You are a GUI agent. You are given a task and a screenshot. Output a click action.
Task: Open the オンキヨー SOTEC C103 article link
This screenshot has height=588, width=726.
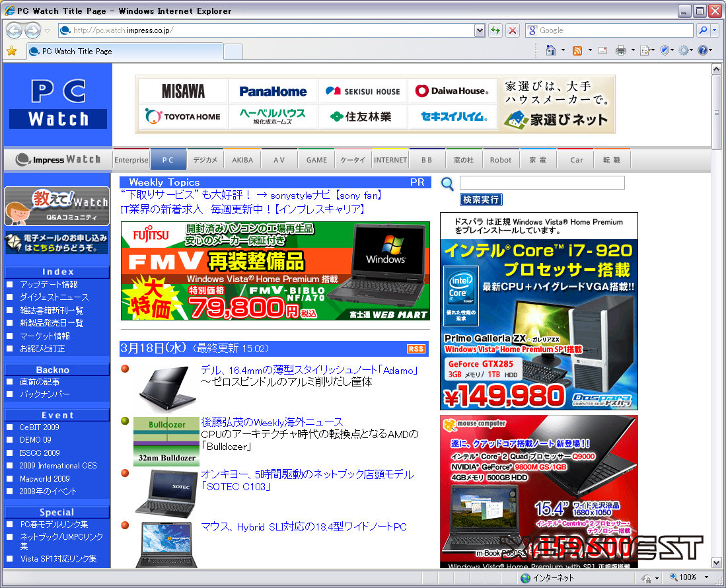click(x=307, y=480)
